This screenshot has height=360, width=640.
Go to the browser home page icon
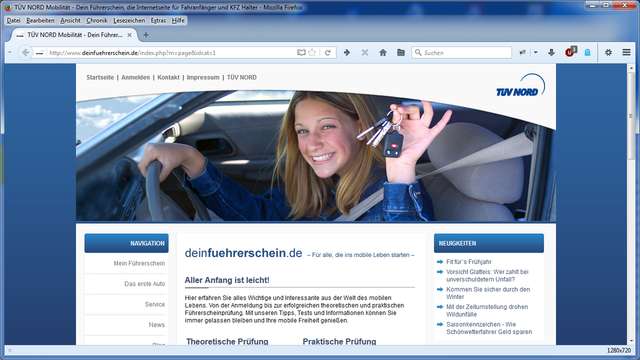pyautogui.click(x=383, y=53)
